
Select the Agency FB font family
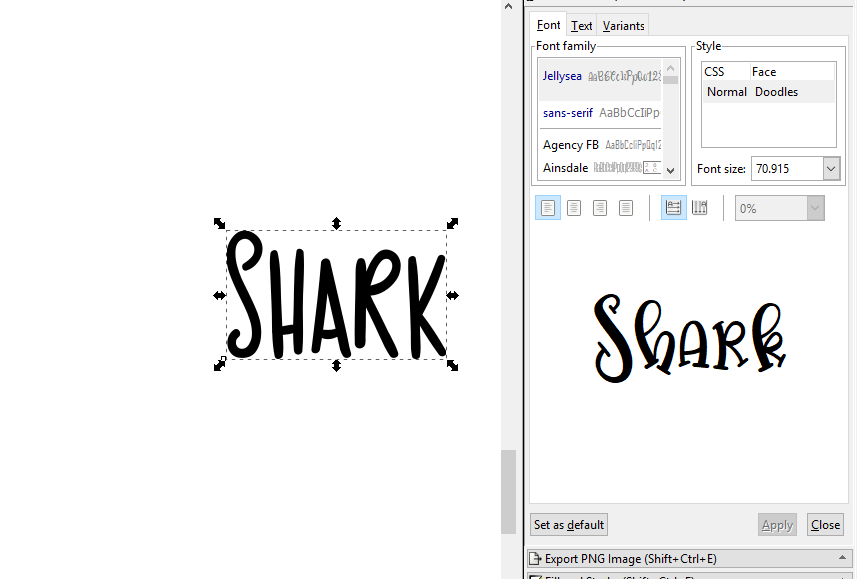[x=564, y=145]
